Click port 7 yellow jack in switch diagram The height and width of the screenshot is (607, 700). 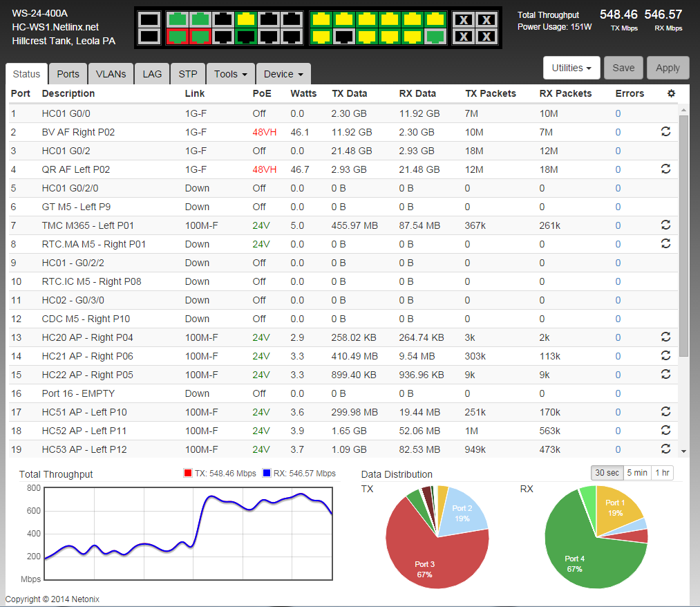coord(246,19)
